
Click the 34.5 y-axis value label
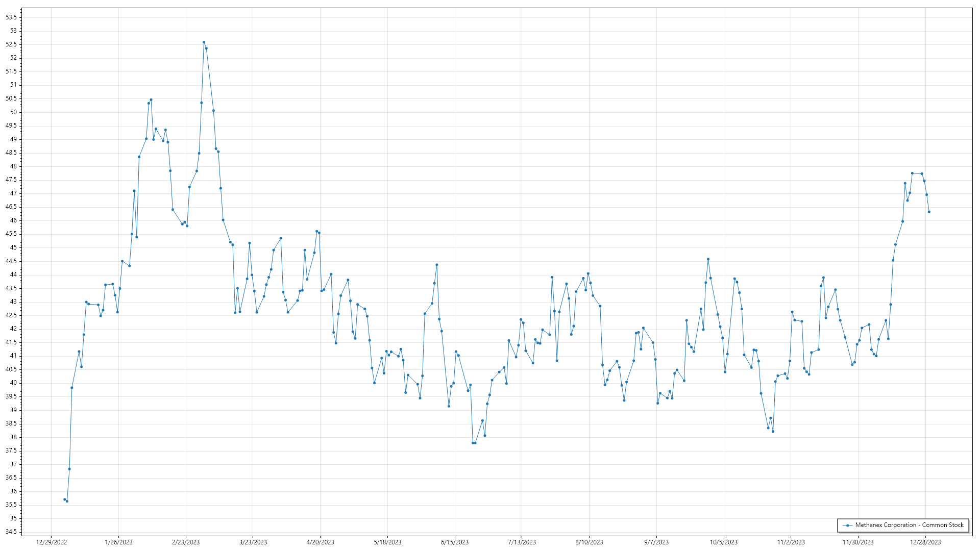(11, 532)
